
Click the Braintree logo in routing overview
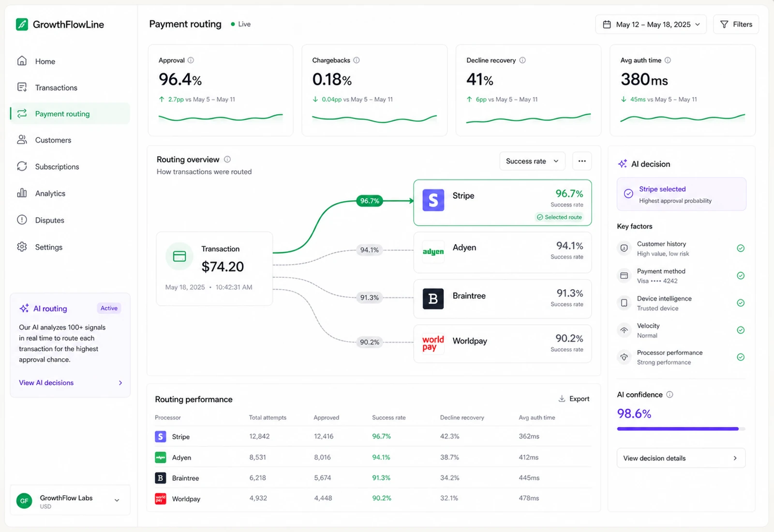(433, 299)
